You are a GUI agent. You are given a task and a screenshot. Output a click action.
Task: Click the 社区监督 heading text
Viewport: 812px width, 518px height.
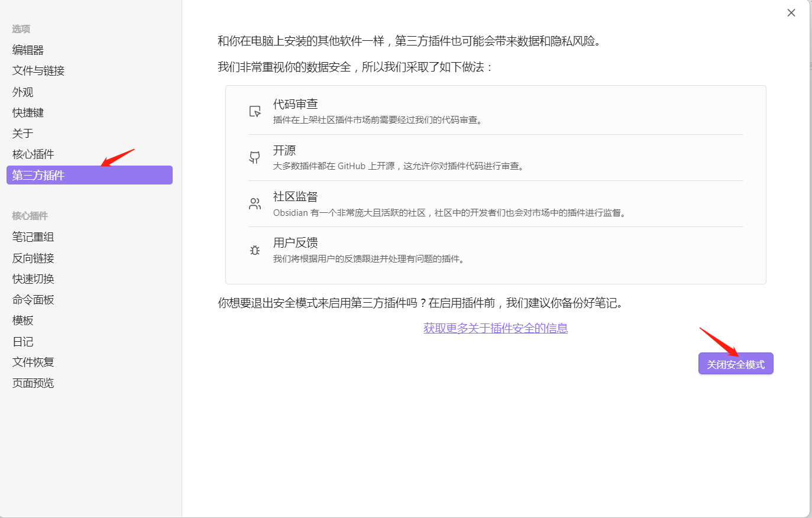(x=296, y=196)
